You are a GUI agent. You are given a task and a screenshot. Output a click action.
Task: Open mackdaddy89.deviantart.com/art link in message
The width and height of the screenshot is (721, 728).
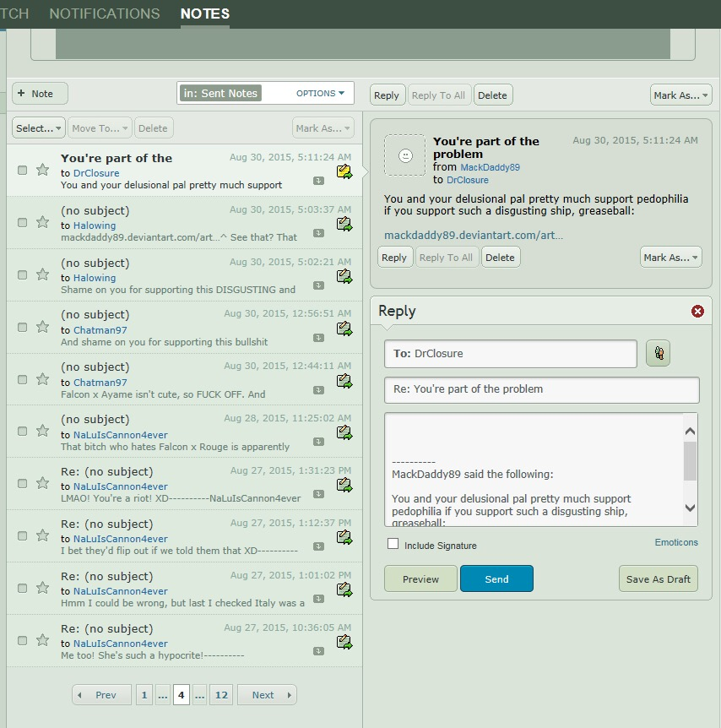pos(474,235)
